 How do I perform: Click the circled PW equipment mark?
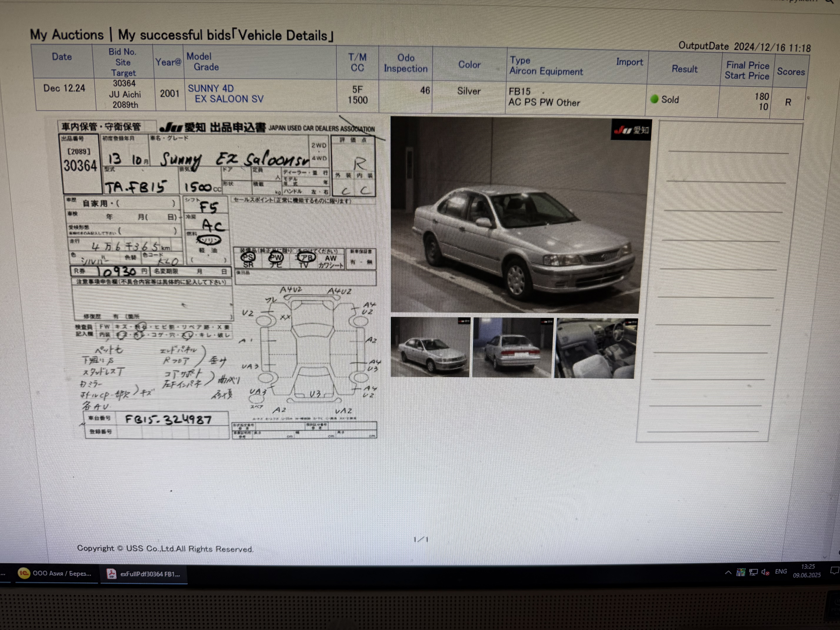(276, 257)
